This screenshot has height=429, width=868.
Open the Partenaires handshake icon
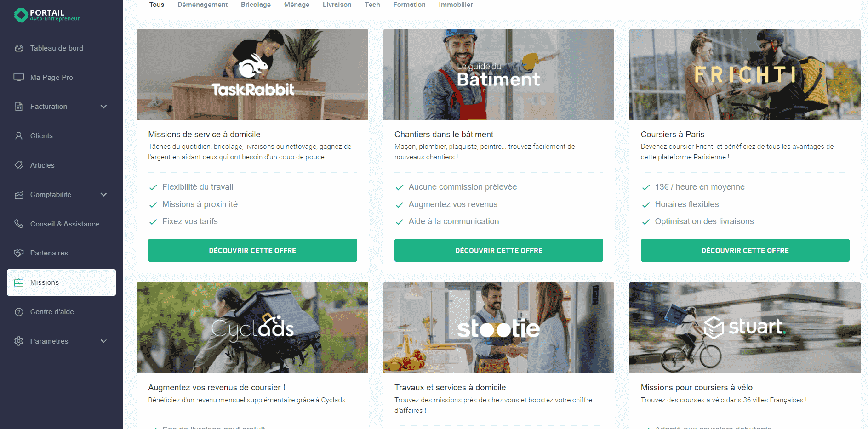point(19,253)
